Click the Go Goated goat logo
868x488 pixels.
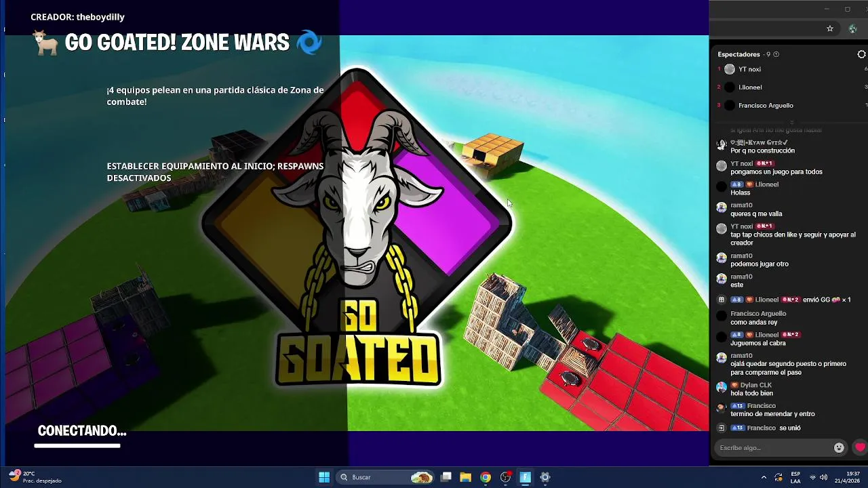[x=357, y=227]
